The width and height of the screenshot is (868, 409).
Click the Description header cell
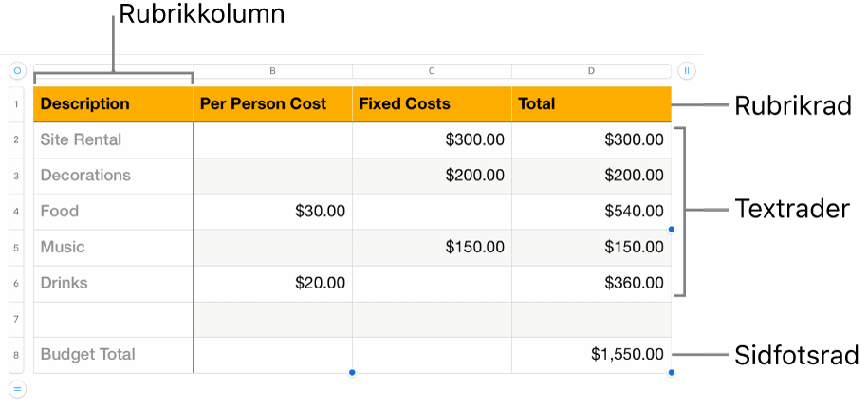pos(113,104)
